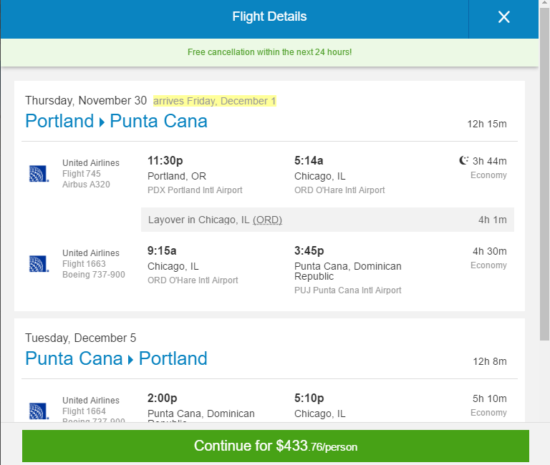Click the 2:00p return departure time
The image size is (550, 465).
(162, 398)
